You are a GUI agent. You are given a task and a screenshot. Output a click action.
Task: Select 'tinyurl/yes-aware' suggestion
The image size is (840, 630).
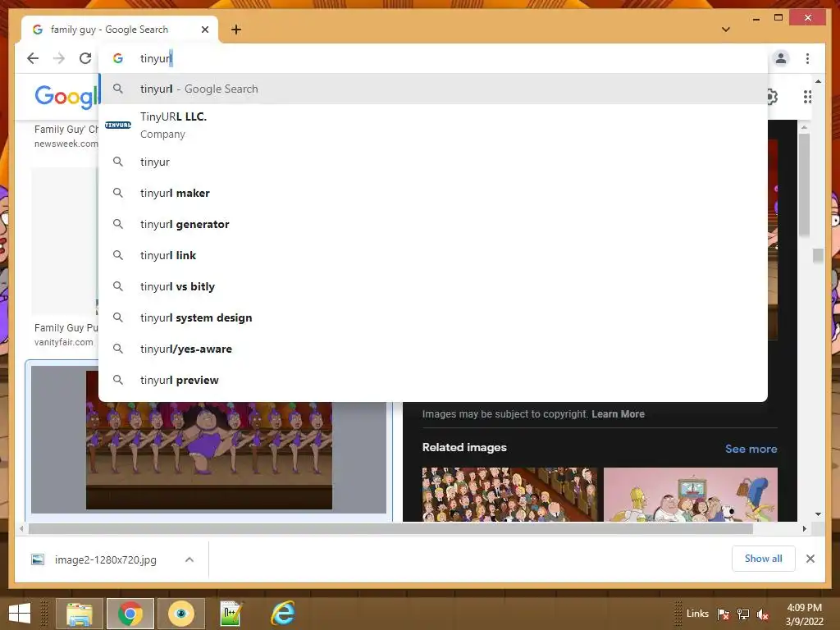[433, 349]
